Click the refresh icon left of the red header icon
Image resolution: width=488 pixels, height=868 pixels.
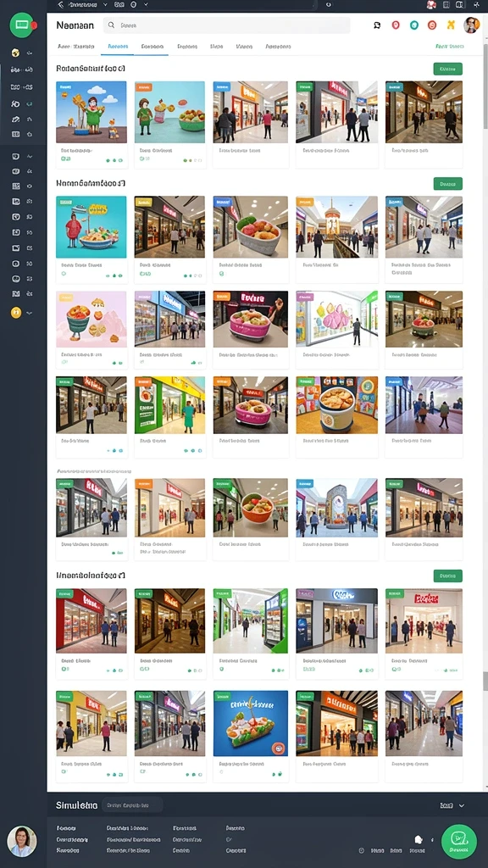[x=377, y=25]
